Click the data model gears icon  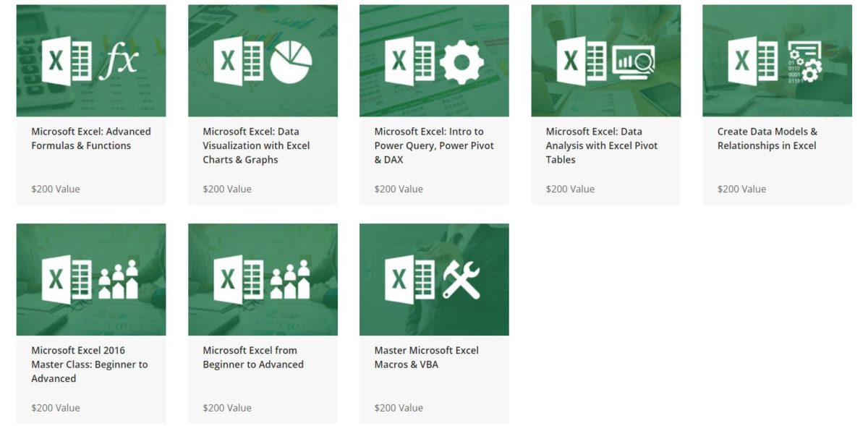804,61
